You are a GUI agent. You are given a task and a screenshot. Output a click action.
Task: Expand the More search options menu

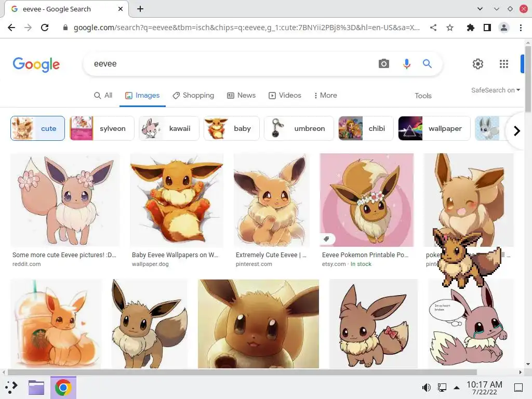click(325, 96)
